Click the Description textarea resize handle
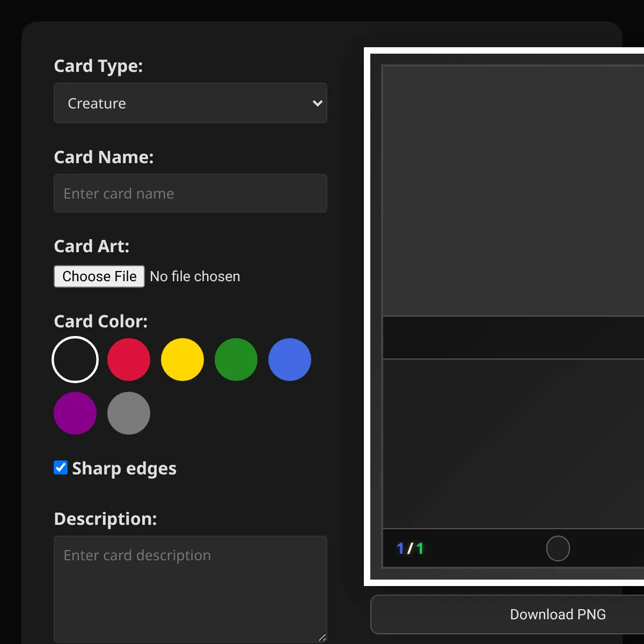The width and height of the screenshot is (644, 644). tap(322, 638)
